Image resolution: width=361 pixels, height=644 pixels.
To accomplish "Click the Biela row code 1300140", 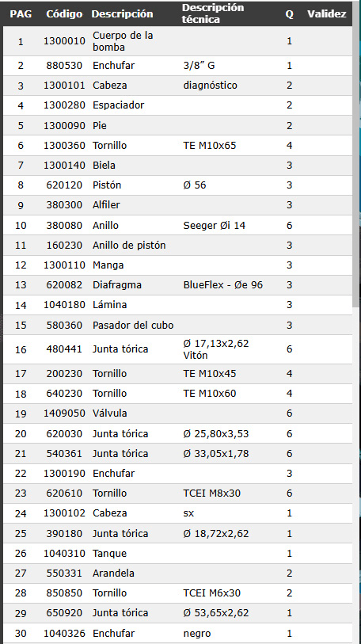I will (64, 166).
